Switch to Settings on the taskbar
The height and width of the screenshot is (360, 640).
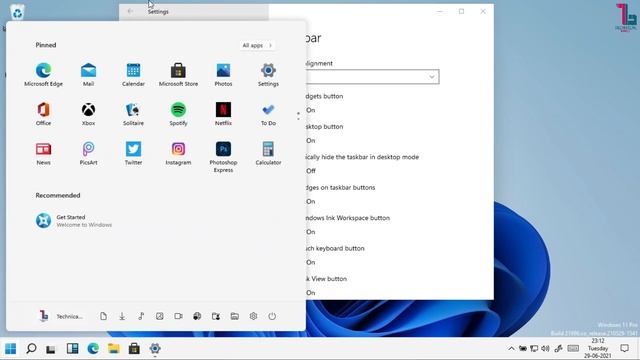(x=155, y=349)
